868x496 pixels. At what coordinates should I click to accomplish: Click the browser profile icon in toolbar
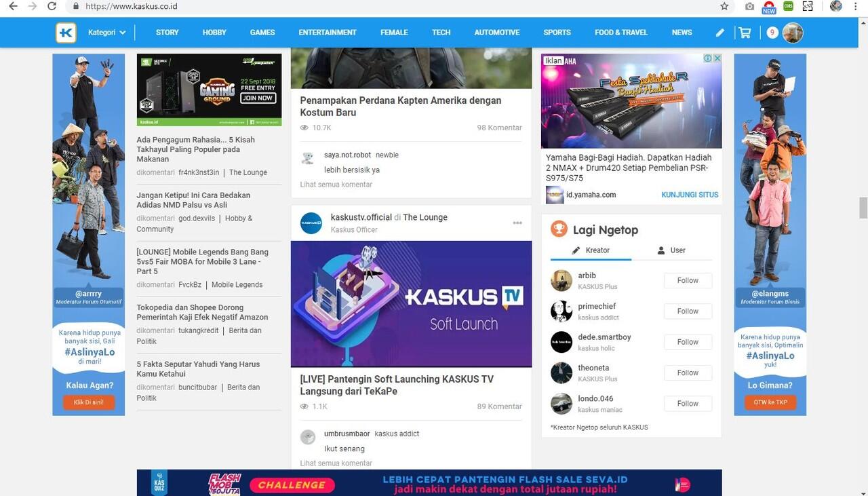click(x=835, y=6)
